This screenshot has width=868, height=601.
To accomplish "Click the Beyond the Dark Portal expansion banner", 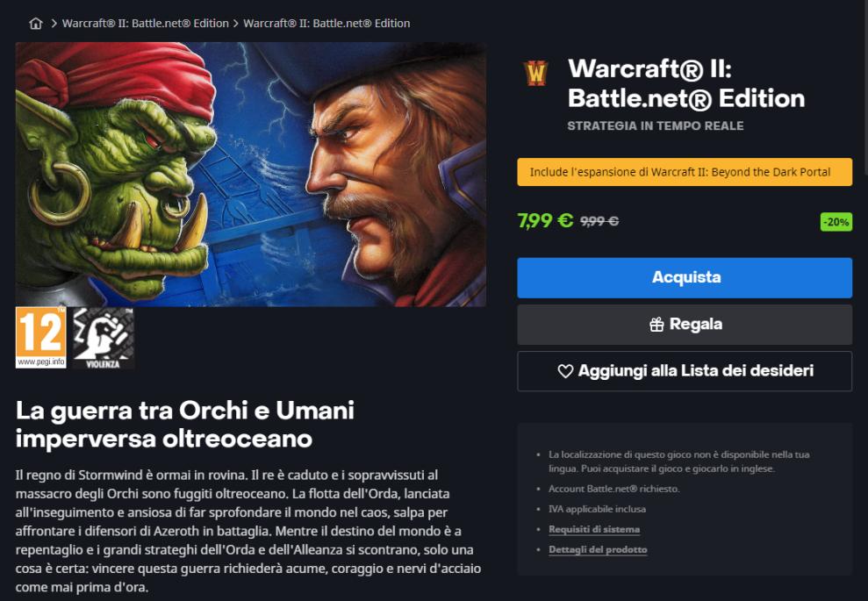I will (x=685, y=172).
